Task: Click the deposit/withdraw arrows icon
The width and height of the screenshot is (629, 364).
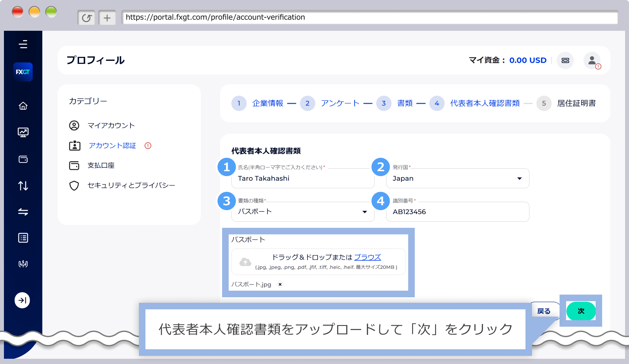Action: click(23, 186)
